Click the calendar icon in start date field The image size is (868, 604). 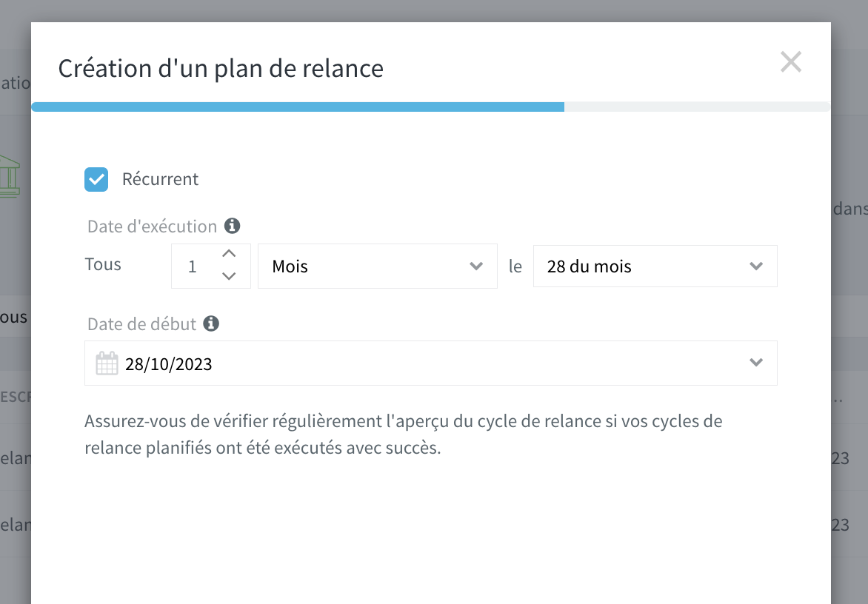[x=107, y=363]
